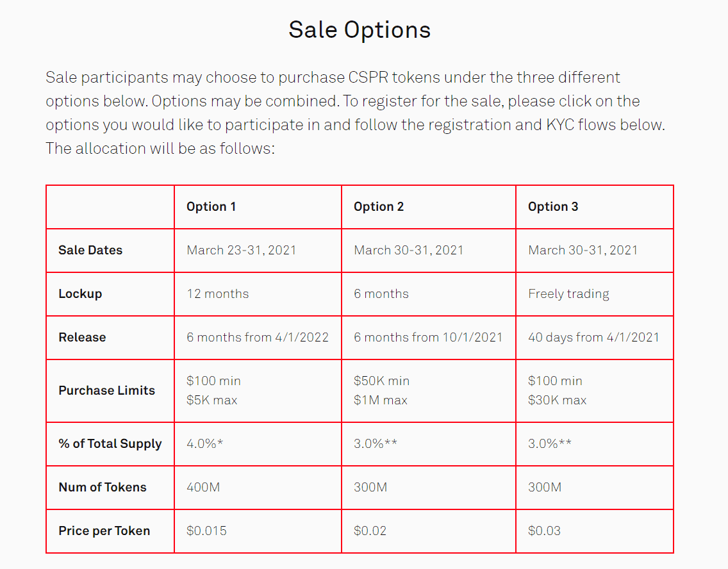Click the 6 months from 4/1/2022 cell
The width and height of the screenshot is (728, 569).
[258, 338]
